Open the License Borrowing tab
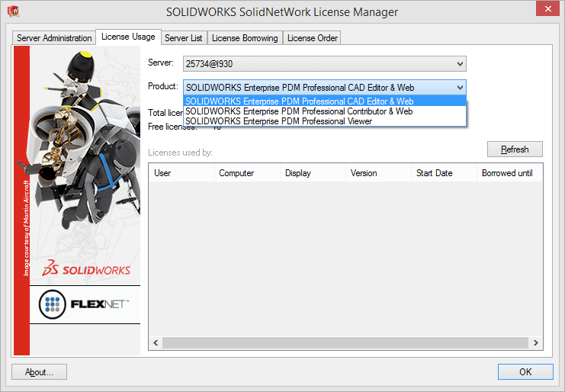Screen dimensions: 565x392 pos(245,38)
